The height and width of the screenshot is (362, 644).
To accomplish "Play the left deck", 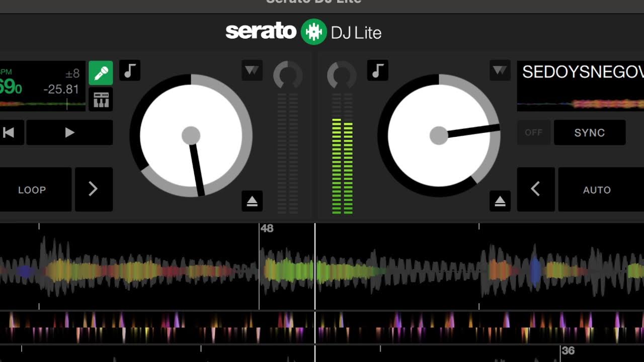I will tap(69, 133).
